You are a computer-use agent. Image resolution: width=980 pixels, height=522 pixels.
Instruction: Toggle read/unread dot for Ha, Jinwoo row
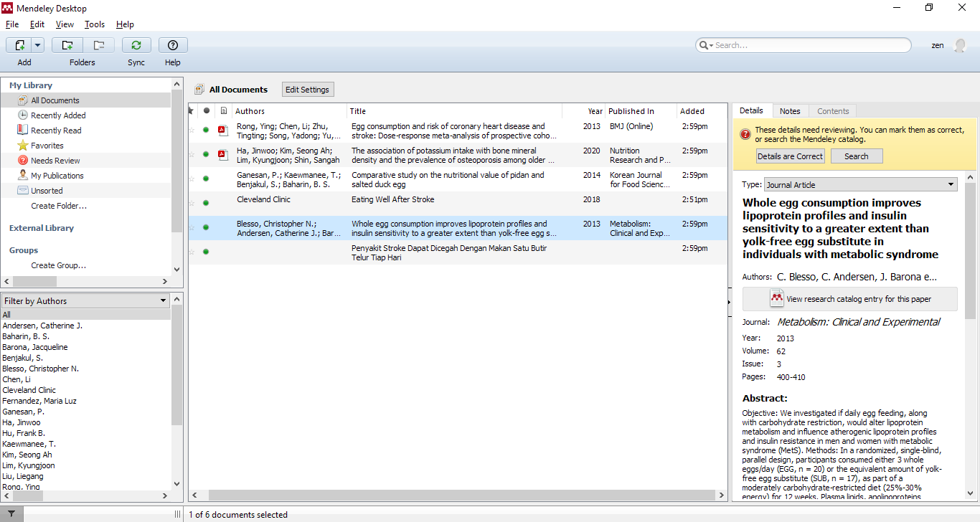[x=206, y=154]
